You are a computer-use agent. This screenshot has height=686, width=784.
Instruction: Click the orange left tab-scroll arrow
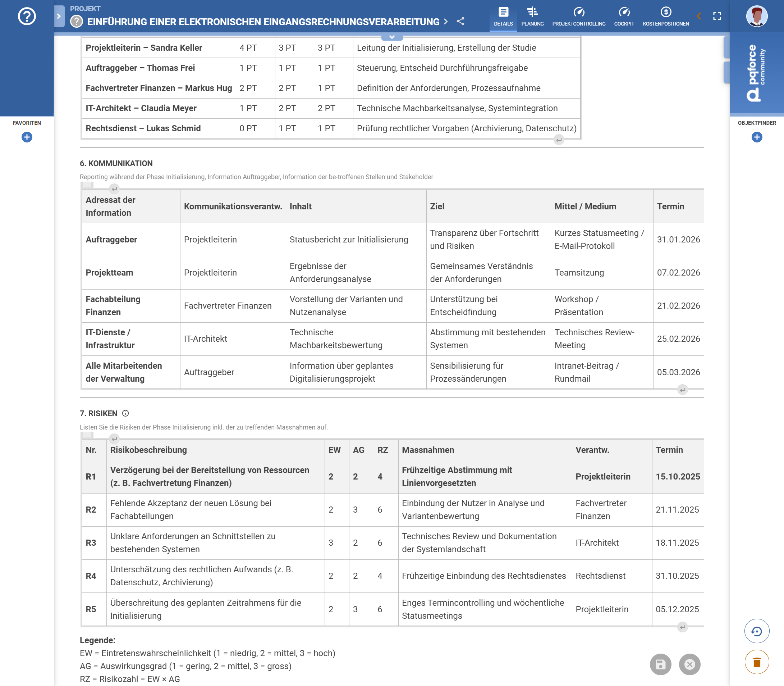point(699,16)
